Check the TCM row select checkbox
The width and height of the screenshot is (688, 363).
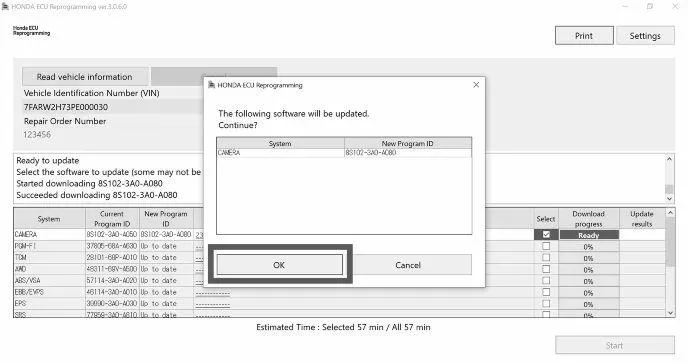tap(546, 258)
